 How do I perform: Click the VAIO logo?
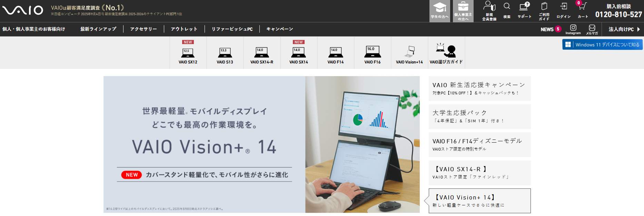pos(23,10)
